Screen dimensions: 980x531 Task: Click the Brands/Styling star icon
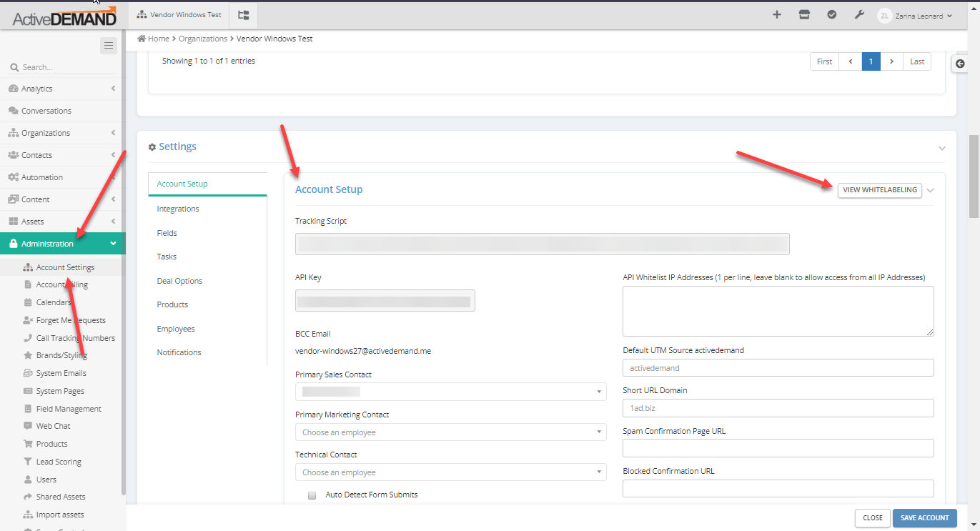click(x=28, y=355)
